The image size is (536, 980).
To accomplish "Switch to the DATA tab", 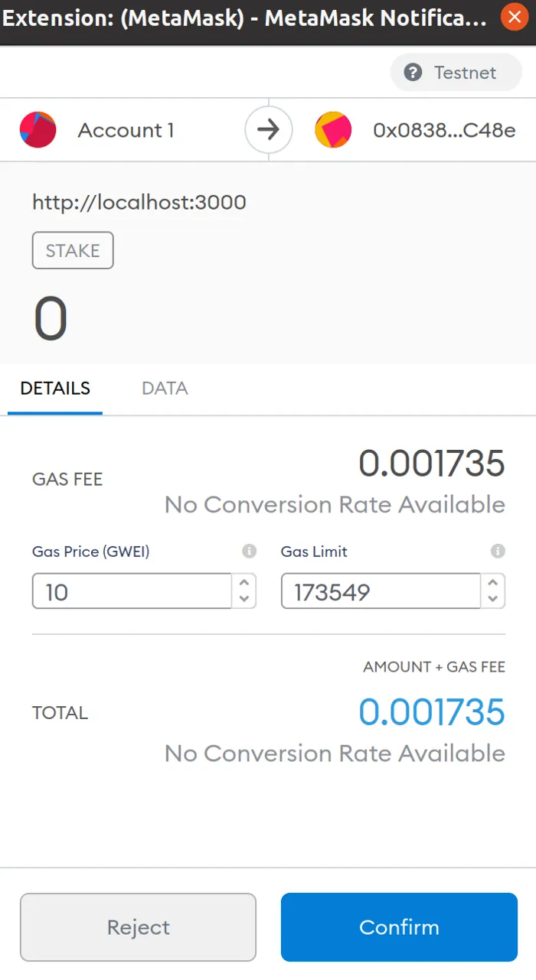I will click(x=164, y=389).
